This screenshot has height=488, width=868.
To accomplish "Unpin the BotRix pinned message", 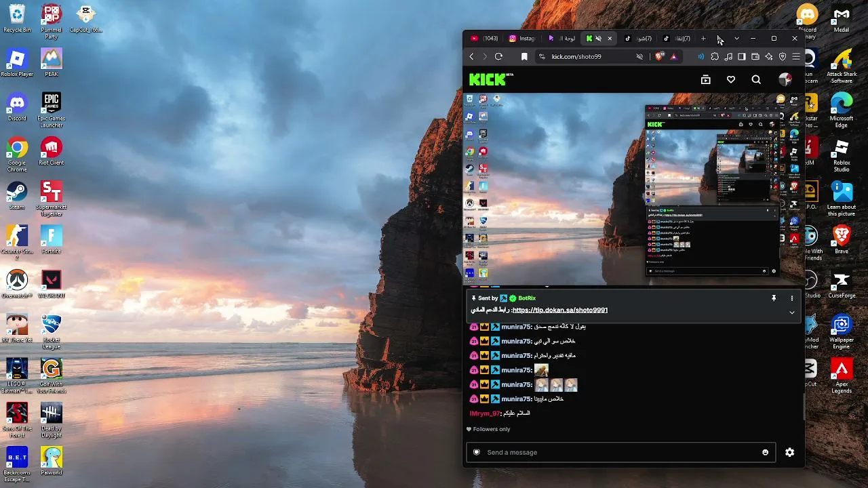I will click(773, 298).
